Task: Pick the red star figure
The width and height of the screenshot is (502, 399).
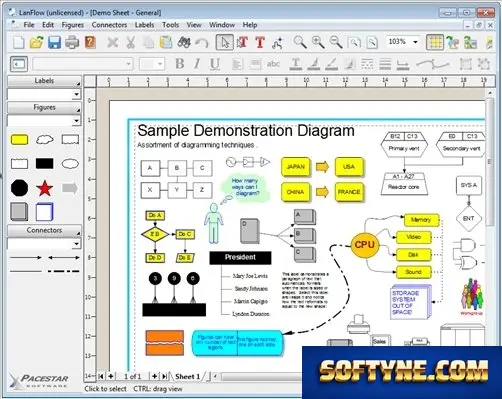Action: [x=45, y=188]
